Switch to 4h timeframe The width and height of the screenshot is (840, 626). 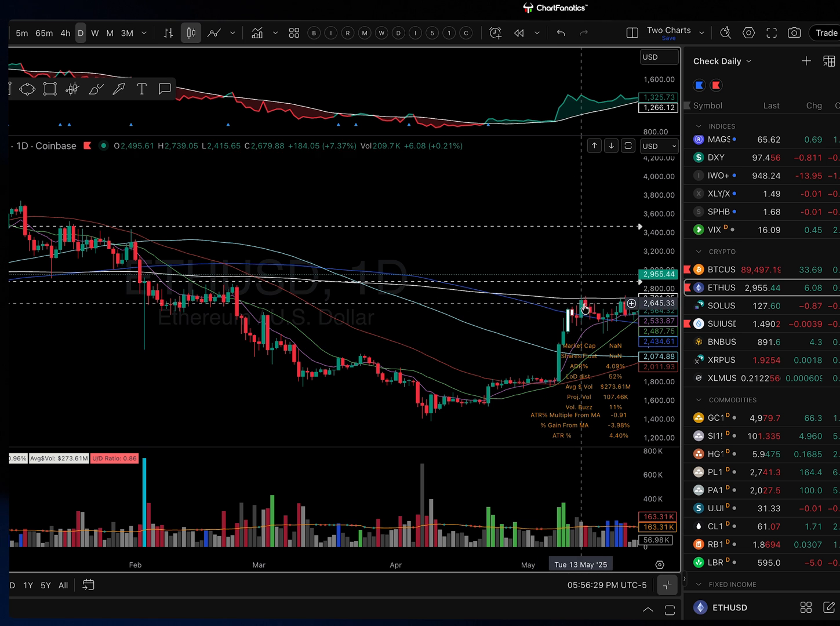tap(66, 33)
